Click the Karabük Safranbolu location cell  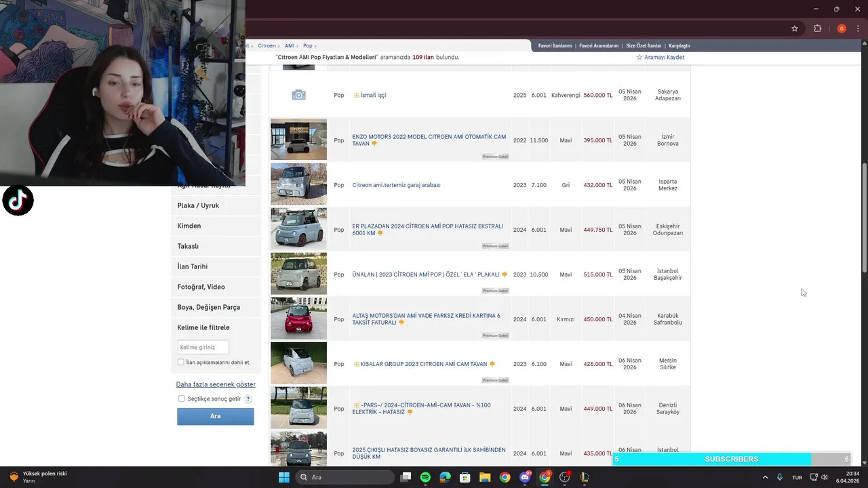(668, 319)
